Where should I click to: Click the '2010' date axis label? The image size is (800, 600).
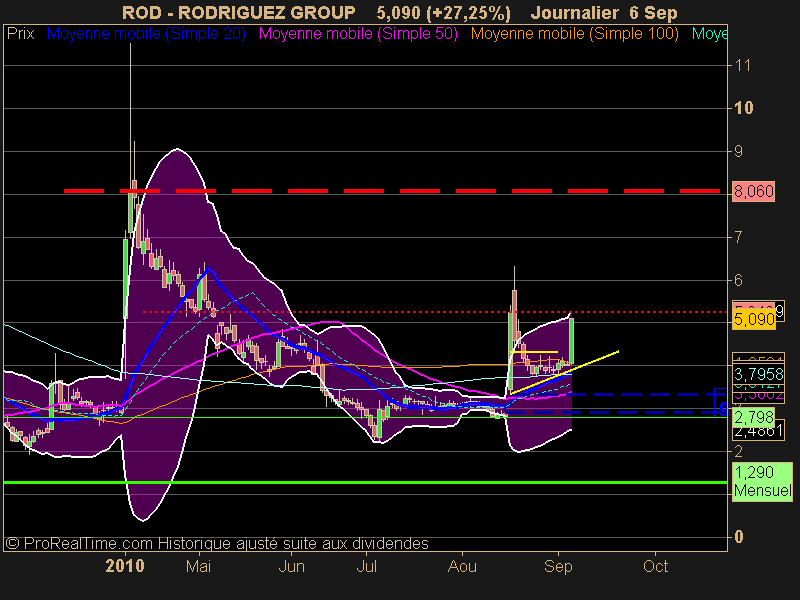coord(125,566)
